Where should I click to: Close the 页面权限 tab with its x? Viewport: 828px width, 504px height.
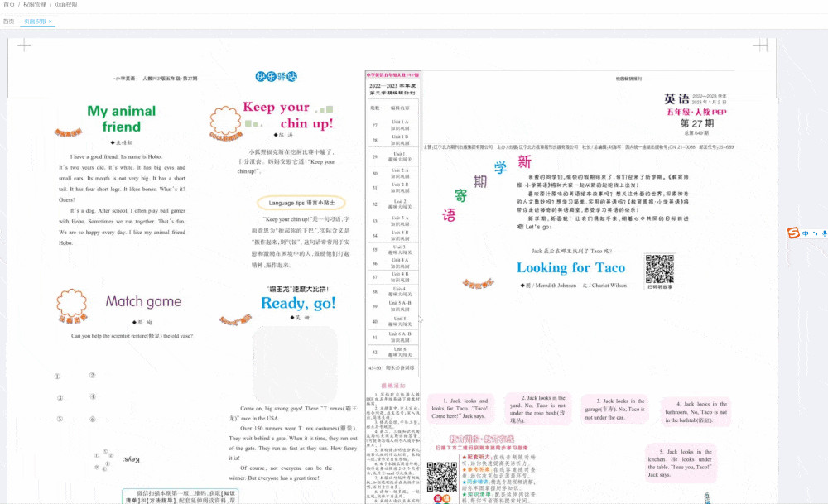pos(51,22)
